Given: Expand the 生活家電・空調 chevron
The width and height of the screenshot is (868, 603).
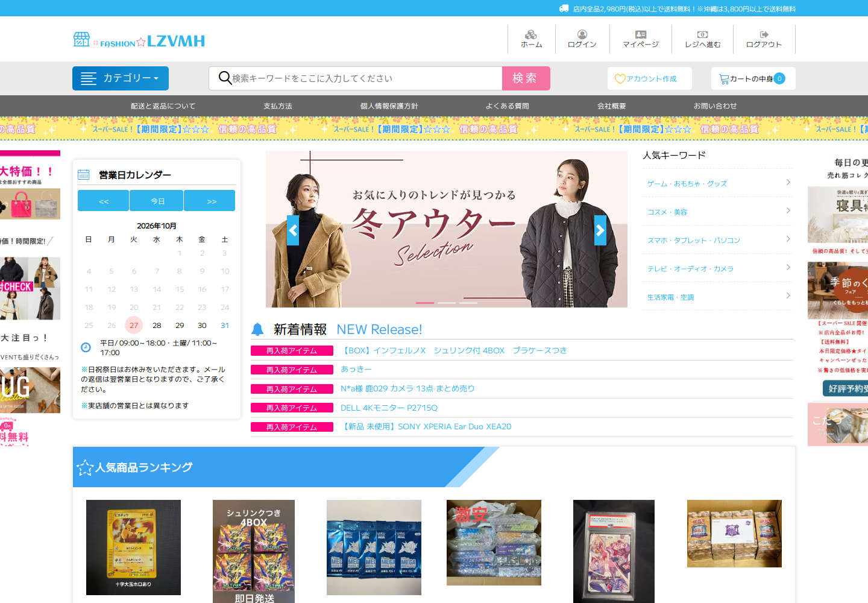Looking at the screenshot, I should 788,295.
